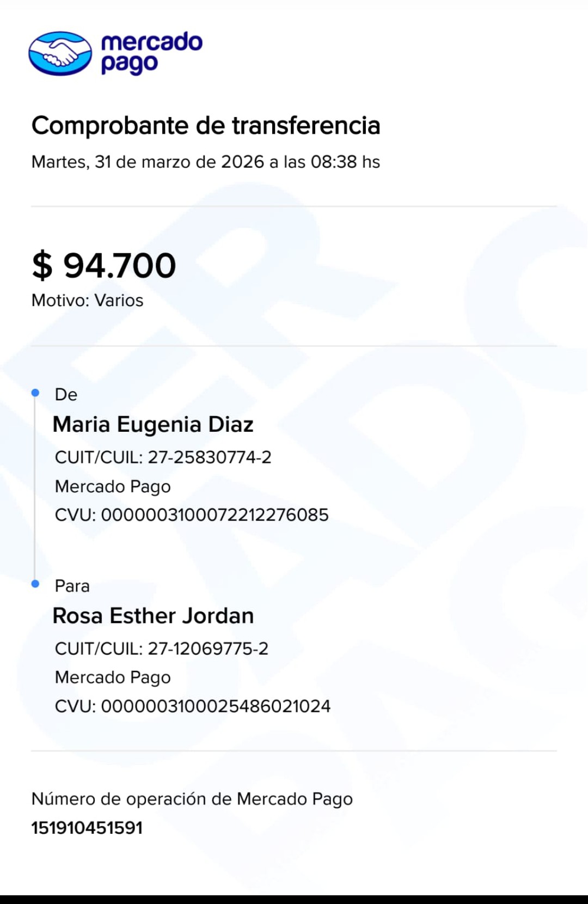This screenshot has height=904, width=588.
Task: Click "Mercado Pago" under the sender's CUIT
Action: coord(113,486)
